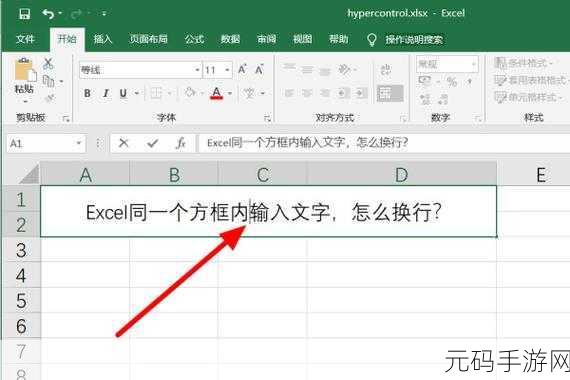Click the Bottom Align icon
The image size is (570, 380).
(325, 71)
